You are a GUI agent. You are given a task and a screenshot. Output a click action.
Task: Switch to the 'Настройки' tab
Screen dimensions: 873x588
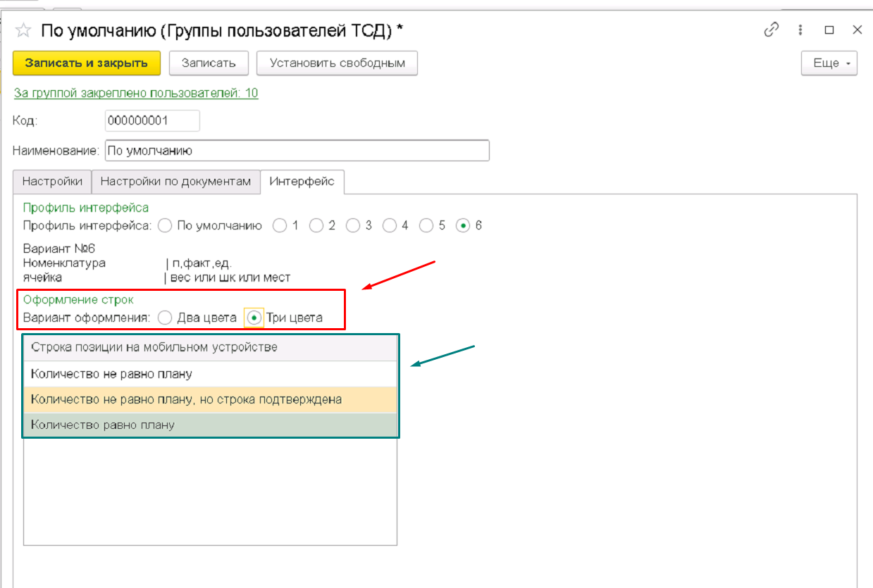[52, 182]
